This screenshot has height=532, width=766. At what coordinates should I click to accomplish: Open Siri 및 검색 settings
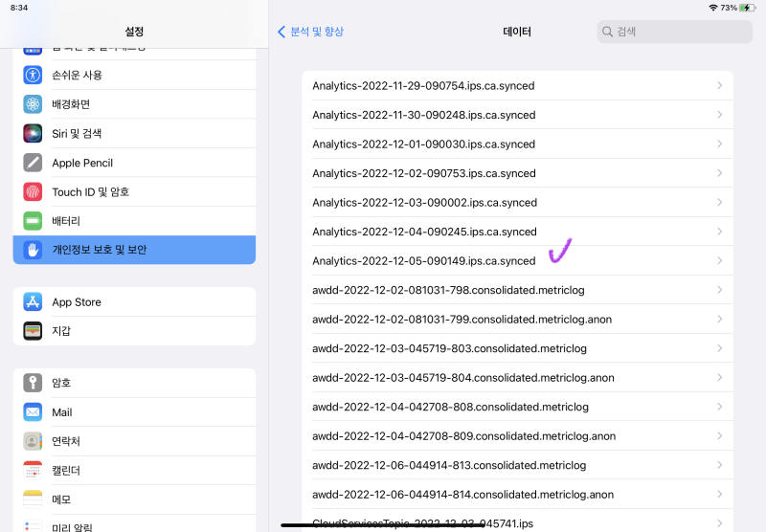pyautogui.click(x=134, y=133)
